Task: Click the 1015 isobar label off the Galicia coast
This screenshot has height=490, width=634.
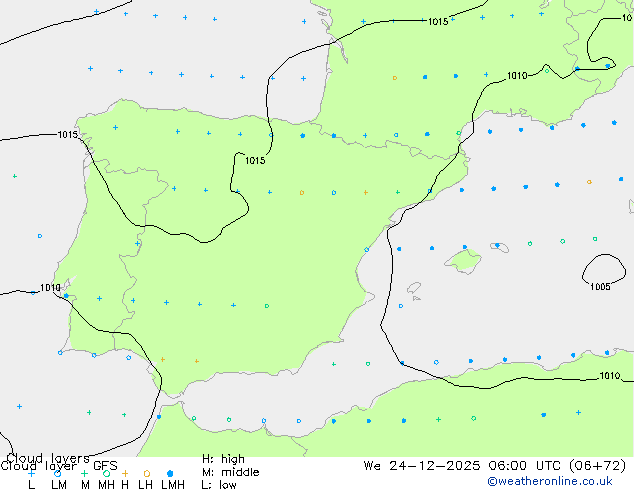Action: 68,135
